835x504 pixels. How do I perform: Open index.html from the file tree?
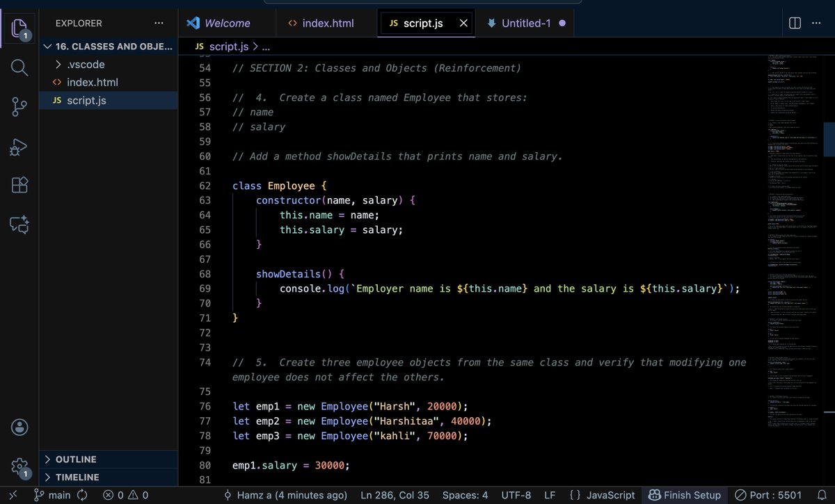(108, 82)
